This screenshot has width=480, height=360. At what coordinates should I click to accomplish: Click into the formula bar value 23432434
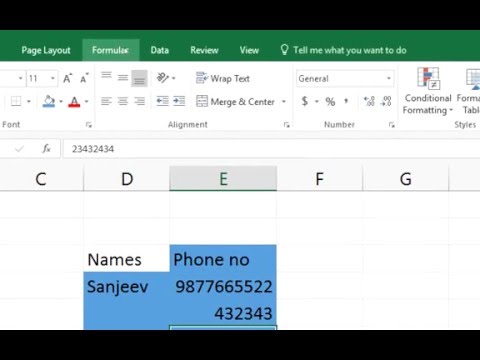[93, 149]
